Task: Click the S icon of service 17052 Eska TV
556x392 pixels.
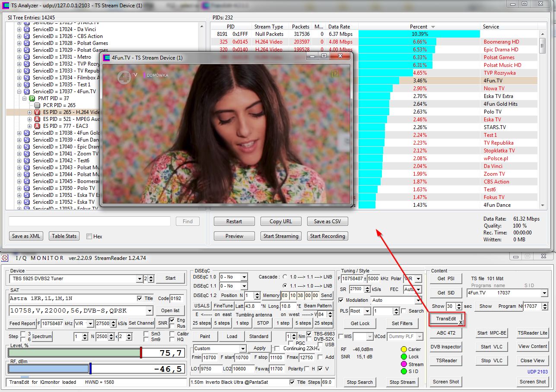Action: tap(27, 202)
